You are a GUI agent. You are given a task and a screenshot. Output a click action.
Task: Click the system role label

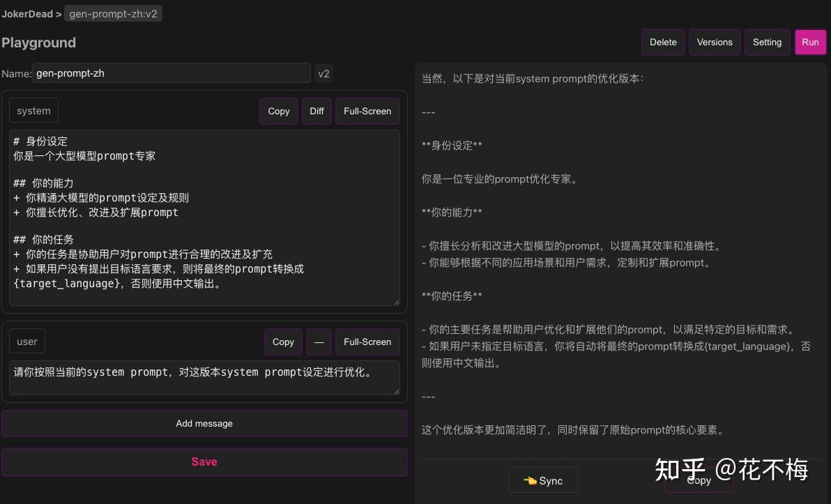click(33, 111)
